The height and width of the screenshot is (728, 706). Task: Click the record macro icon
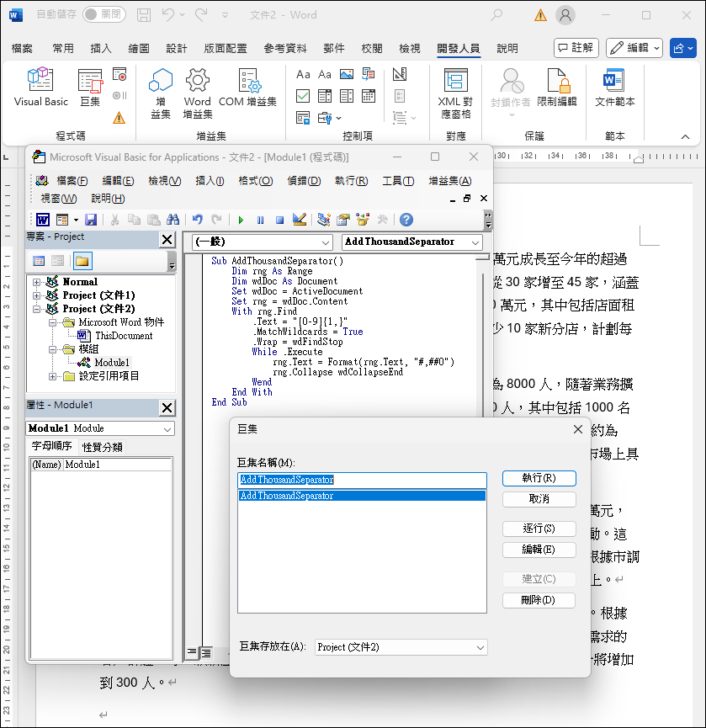[x=119, y=74]
